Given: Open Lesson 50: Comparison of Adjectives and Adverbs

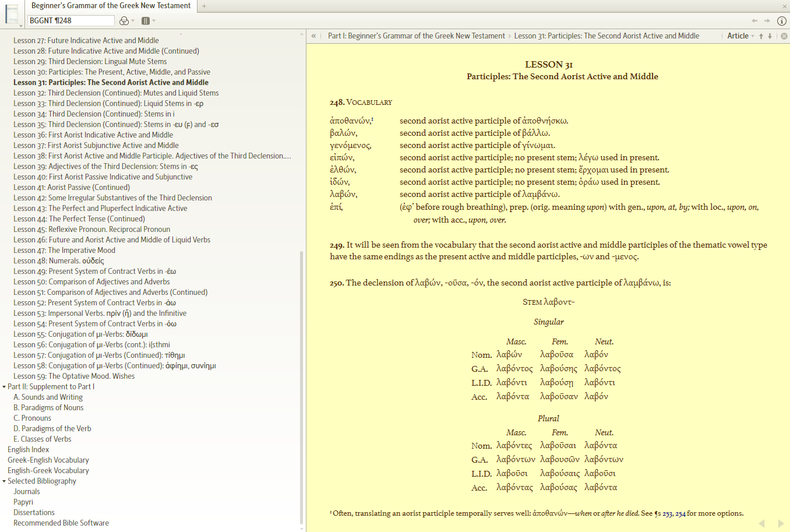Looking at the screenshot, I should coord(92,282).
